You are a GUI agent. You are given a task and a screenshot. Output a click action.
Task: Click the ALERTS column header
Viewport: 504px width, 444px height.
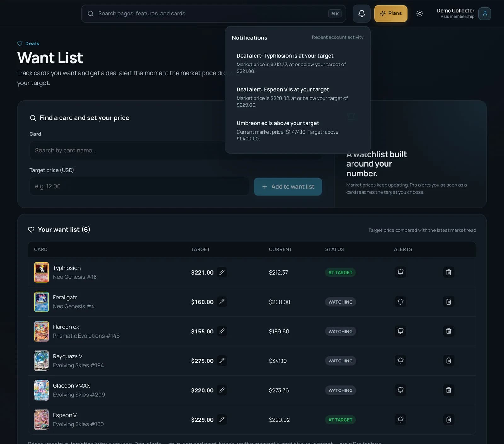[403, 249]
